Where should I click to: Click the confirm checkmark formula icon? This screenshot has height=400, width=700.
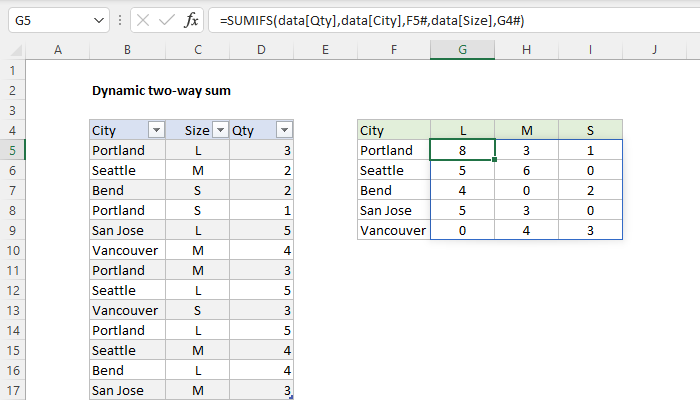click(167, 20)
